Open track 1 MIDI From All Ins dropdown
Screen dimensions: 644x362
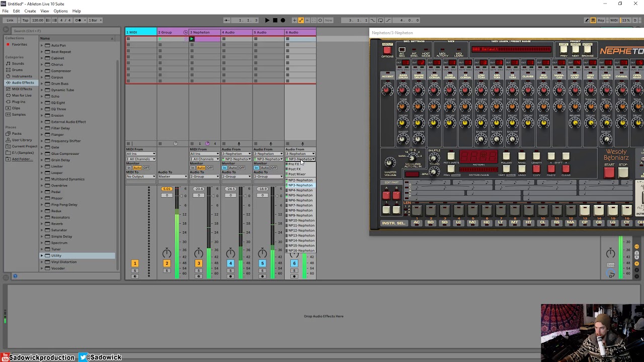[x=140, y=154]
